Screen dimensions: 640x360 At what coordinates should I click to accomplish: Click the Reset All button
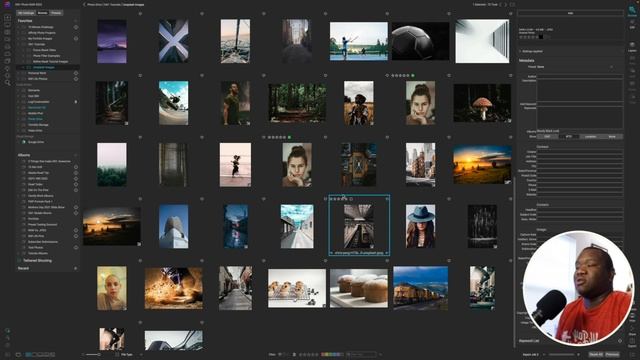point(596,354)
